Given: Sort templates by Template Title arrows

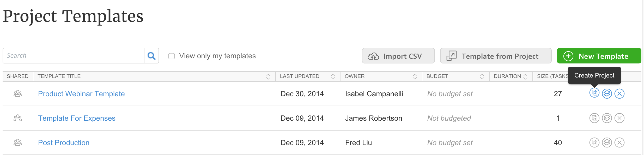Looking at the screenshot, I should 268,76.
